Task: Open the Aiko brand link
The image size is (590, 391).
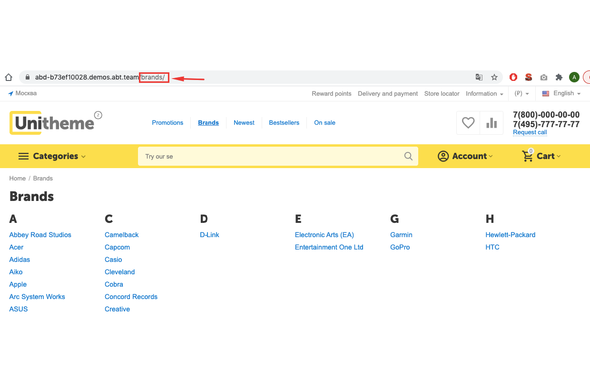Action: 16,272
